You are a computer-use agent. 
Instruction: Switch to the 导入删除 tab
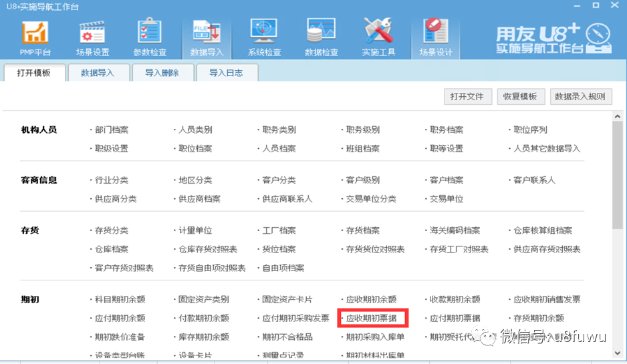[x=162, y=73]
